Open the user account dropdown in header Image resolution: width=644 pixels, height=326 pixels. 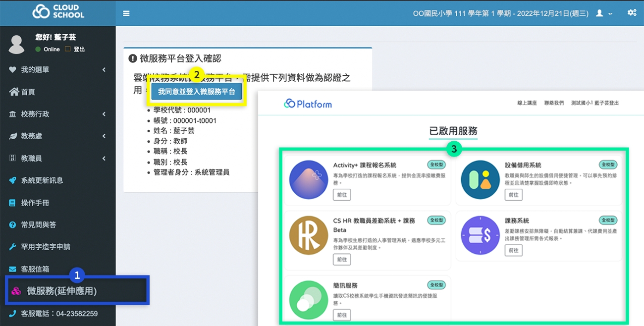tap(604, 14)
